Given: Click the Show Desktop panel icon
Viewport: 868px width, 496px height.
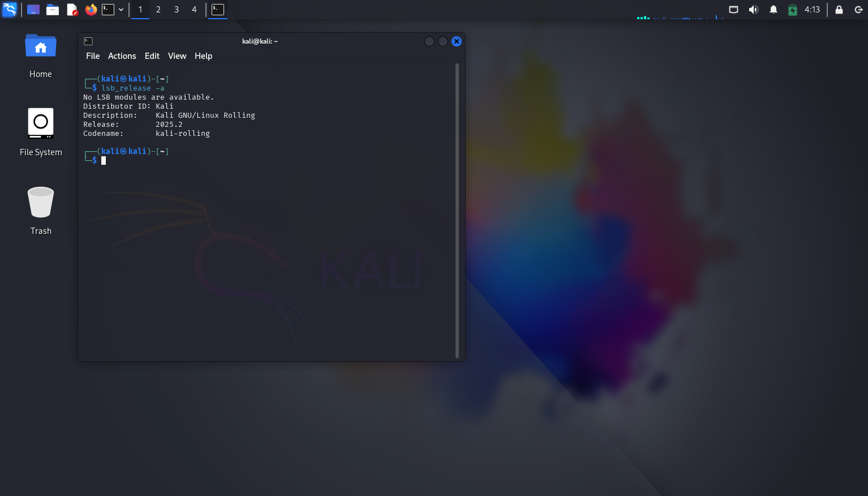Looking at the screenshot, I should 33,10.
